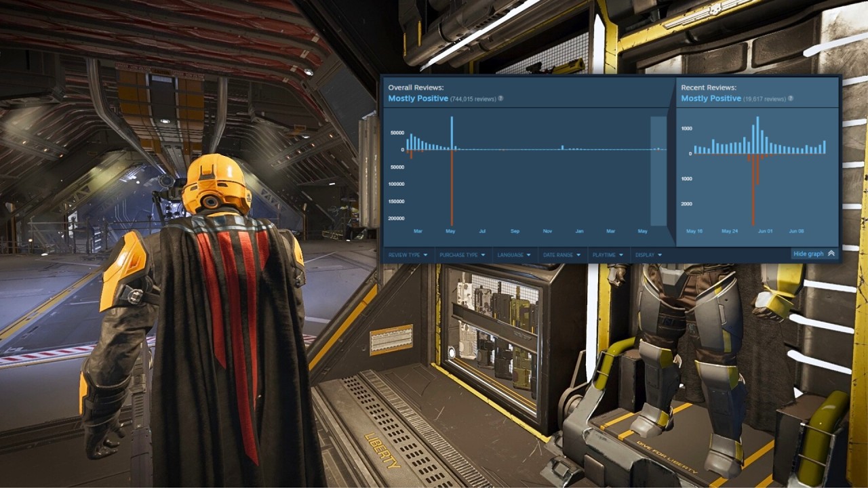Click the 'May 24' axis label in recent graph
868x488 pixels.
pyautogui.click(x=730, y=231)
